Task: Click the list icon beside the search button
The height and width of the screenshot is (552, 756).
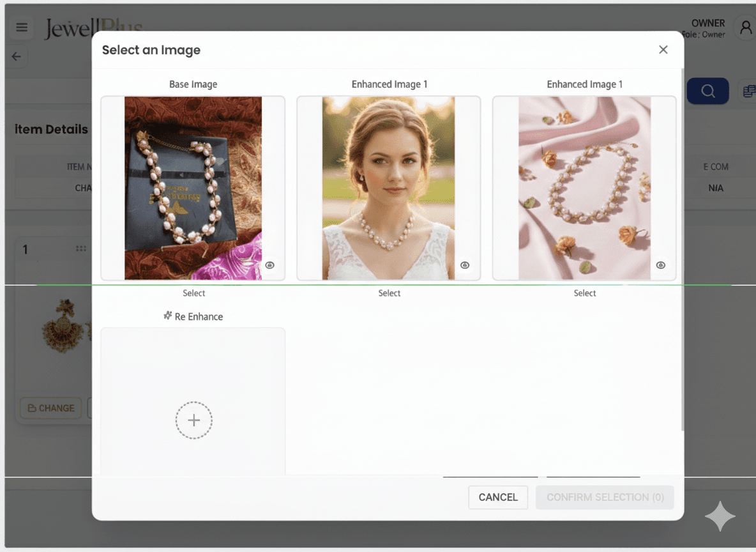Action: coord(748,91)
